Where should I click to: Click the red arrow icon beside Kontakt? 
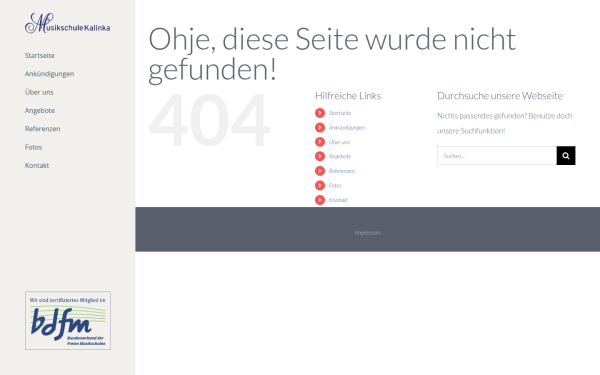pos(320,200)
